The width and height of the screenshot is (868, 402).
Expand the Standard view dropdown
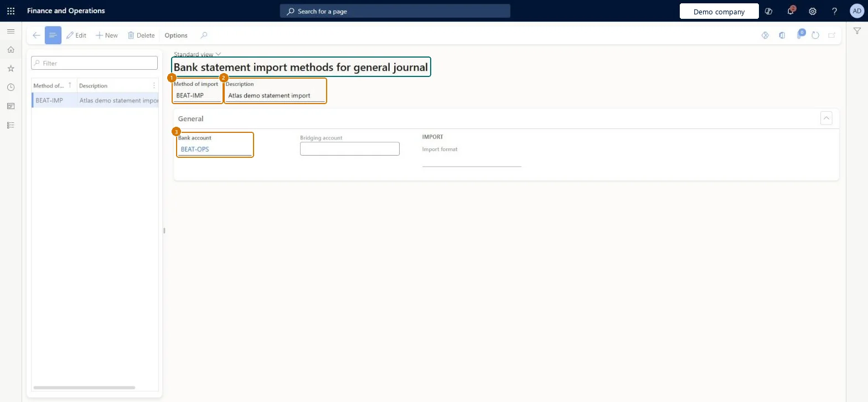tap(198, 54)
